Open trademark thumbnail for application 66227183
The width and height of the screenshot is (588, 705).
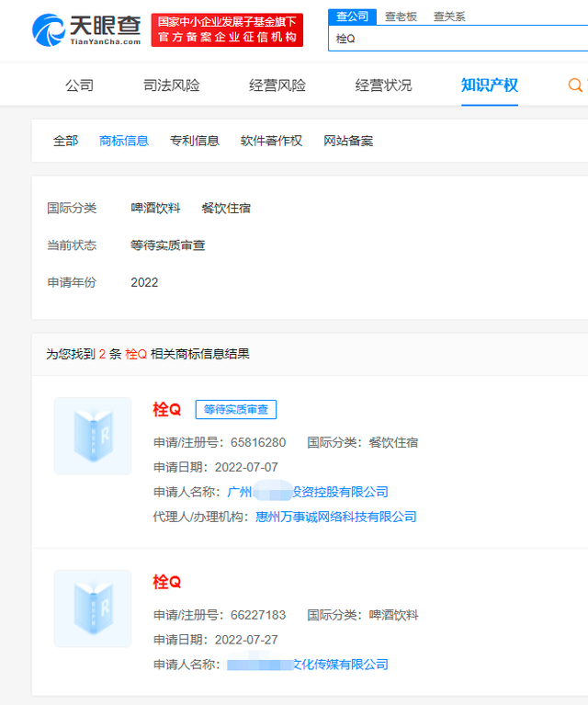pos(93,608)
